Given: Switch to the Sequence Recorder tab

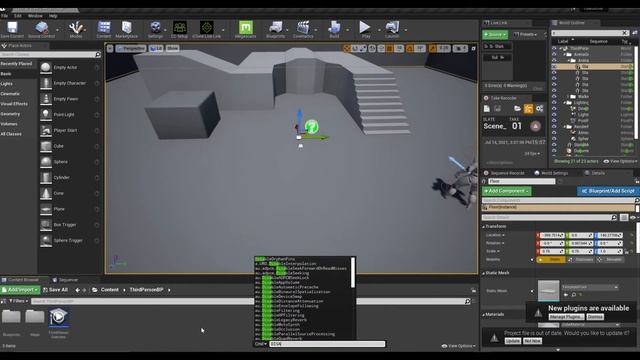Looking at the screenshot, I should 504,173.
